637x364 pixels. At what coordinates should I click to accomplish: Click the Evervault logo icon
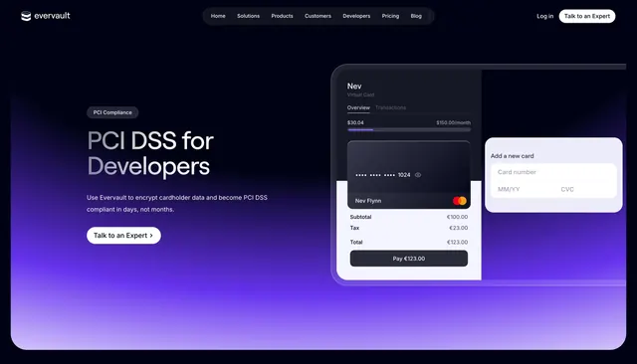[26, 16]
